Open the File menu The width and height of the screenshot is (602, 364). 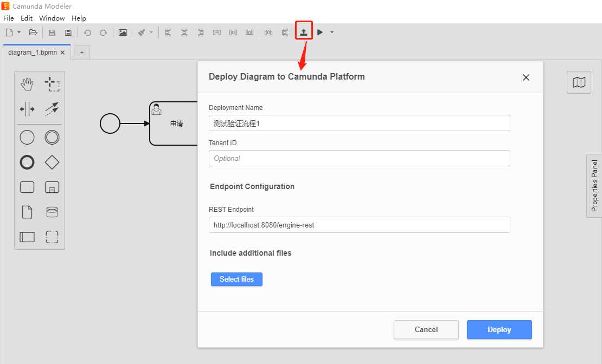pyautogui.click(x=9, y=18)
